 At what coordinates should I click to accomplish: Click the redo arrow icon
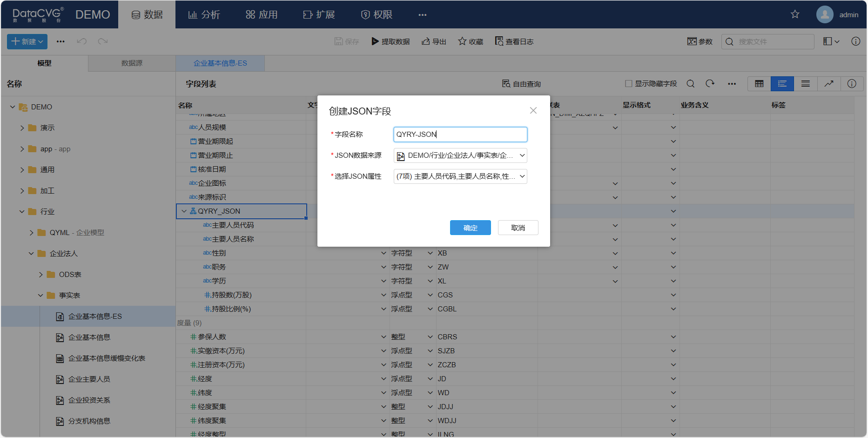(103, 41)
